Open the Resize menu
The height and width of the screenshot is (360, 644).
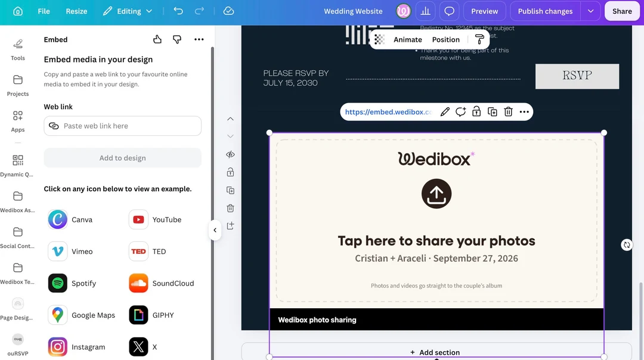[76, 11]
